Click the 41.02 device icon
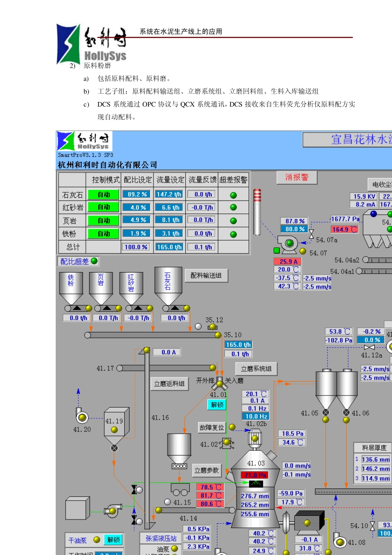392x555 pixels. point(227,444)
